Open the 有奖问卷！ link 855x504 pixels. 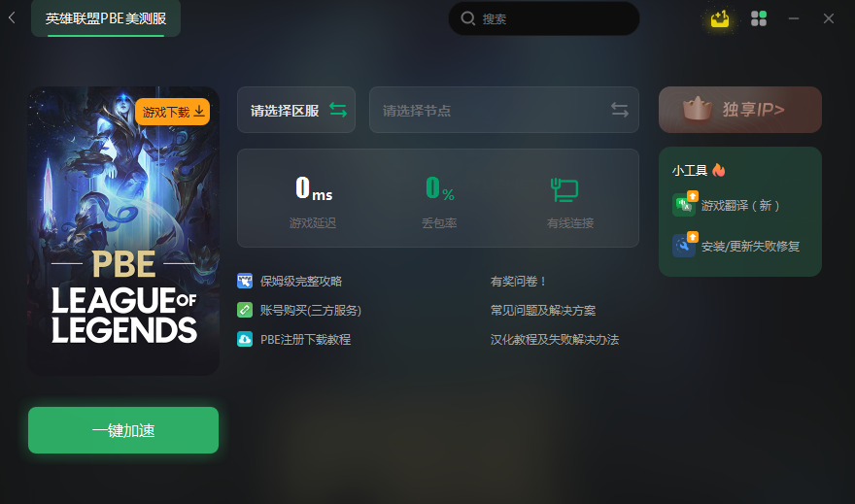click(x=518, y=282)
